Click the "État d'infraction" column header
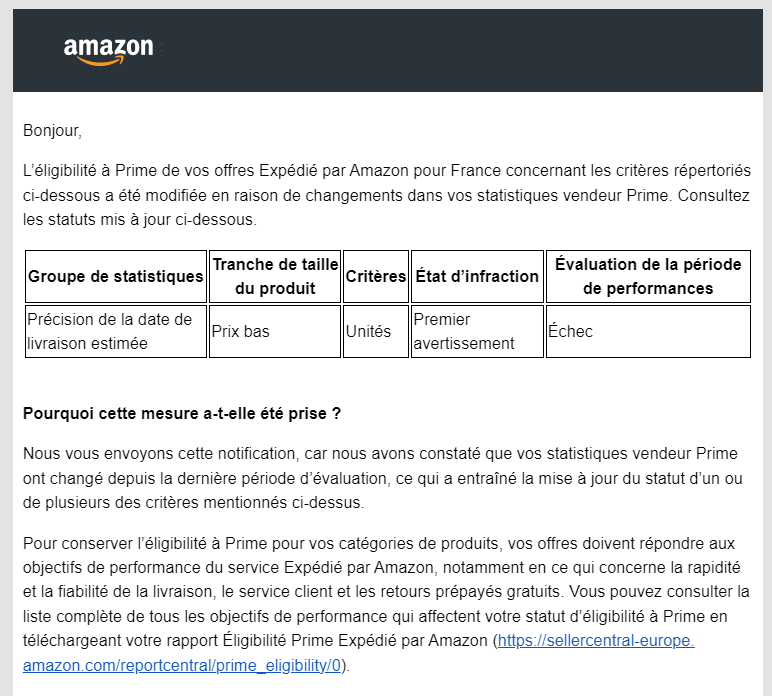Viewport: 772px width, 696px height. click(477, 276)
